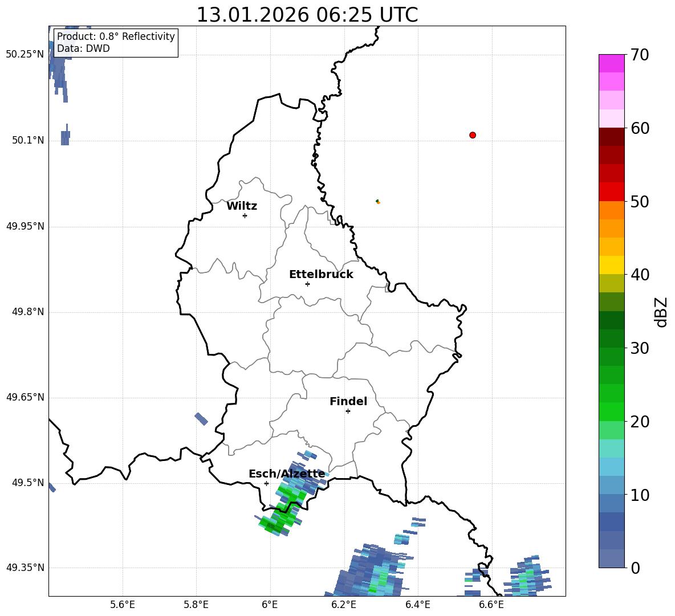Click the slate blue bottom swatch above 0
This screenshot has height=616, width=675.
point(611,558)
